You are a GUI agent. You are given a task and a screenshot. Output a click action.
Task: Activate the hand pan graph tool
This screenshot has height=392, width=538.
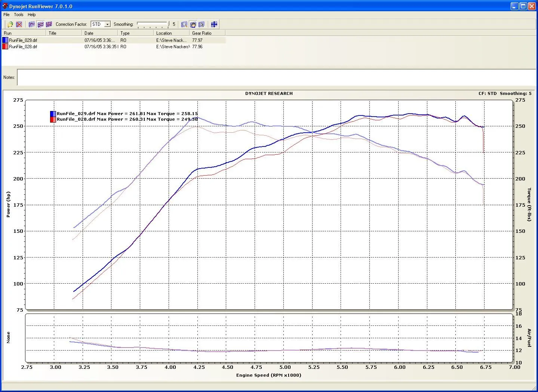click(193, 24)
